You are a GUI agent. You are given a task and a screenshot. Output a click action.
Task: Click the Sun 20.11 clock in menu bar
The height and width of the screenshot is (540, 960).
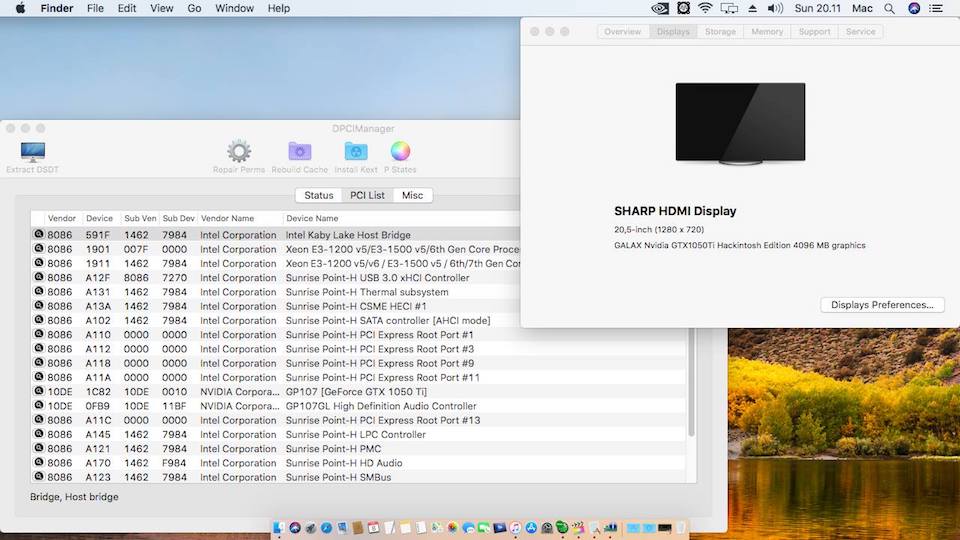coord(817,8)
